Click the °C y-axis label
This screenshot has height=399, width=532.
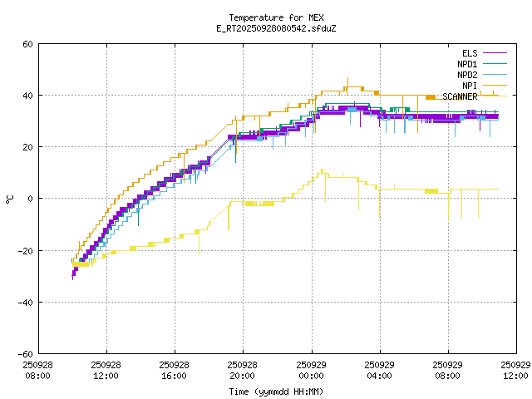(10, 199)
